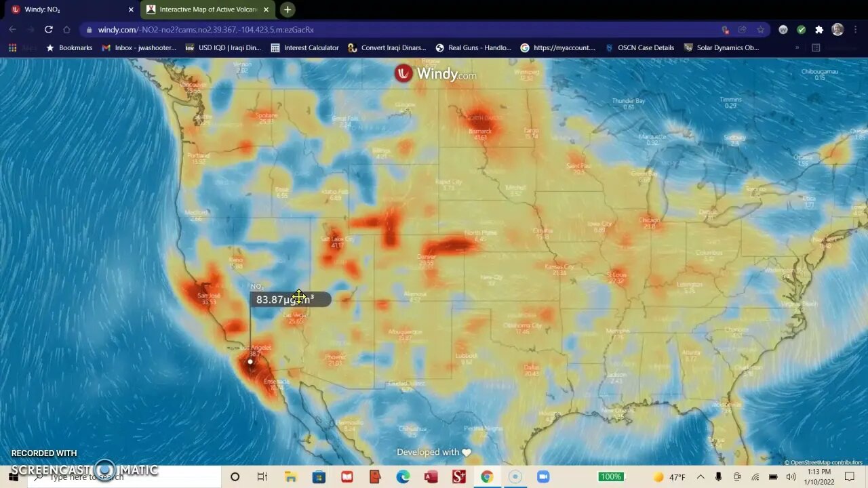Viewport: 868px width, 488px height.
Task: Bookmark this page with star icon
Action: [x=760, y=30]
